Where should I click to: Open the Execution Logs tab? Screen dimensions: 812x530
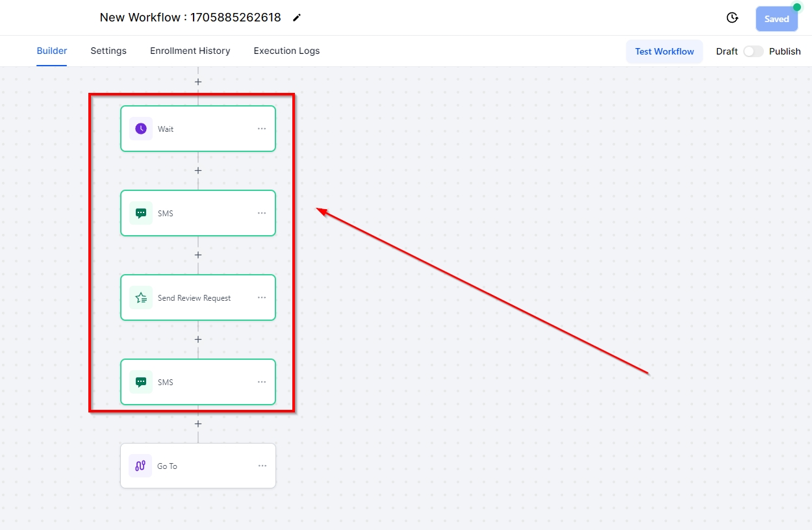[x=286, y=51]
